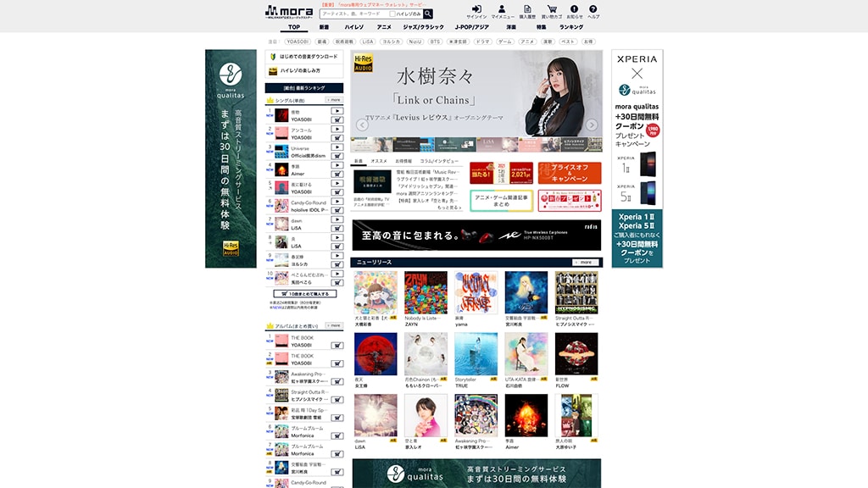Screen dimensions: 868x488
Task: Play the rank 1 single by YOASOBI
Action: [337, 111]
